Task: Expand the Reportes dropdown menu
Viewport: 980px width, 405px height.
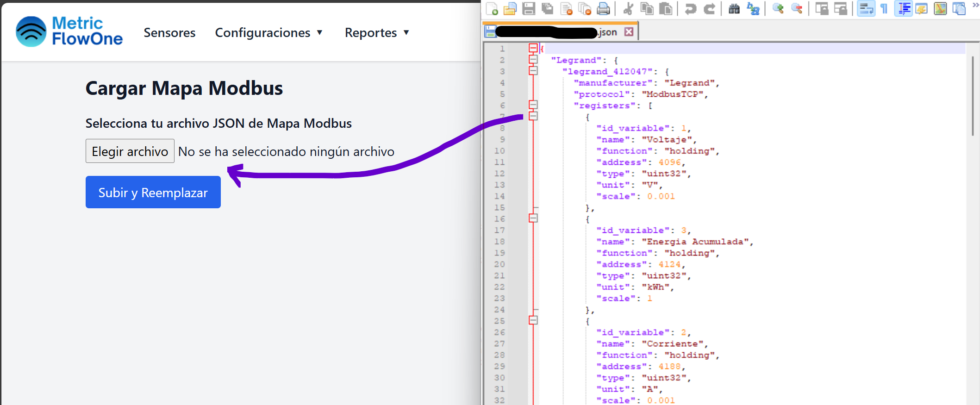Action: coord(377,33)
